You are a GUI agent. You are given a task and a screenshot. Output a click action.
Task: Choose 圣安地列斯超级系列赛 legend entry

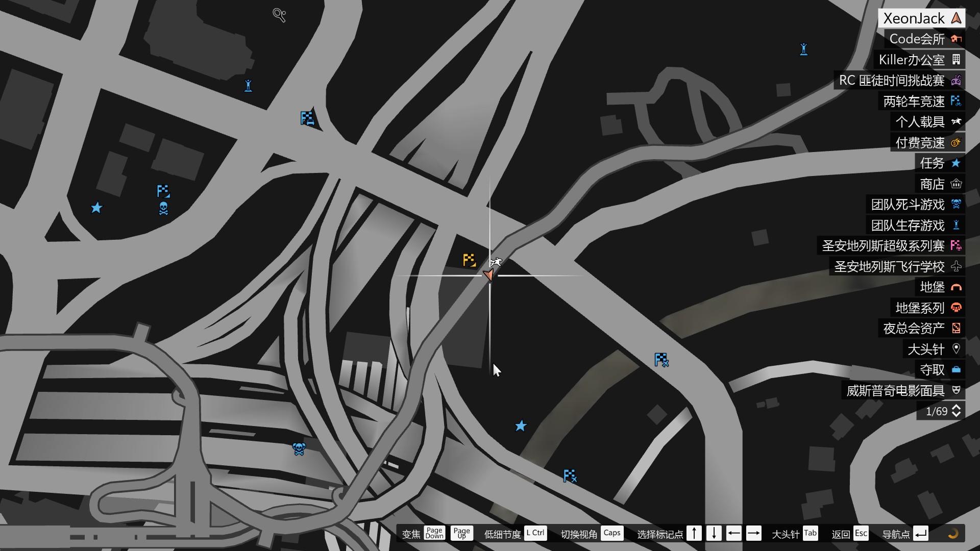click(x=891, y=246)
